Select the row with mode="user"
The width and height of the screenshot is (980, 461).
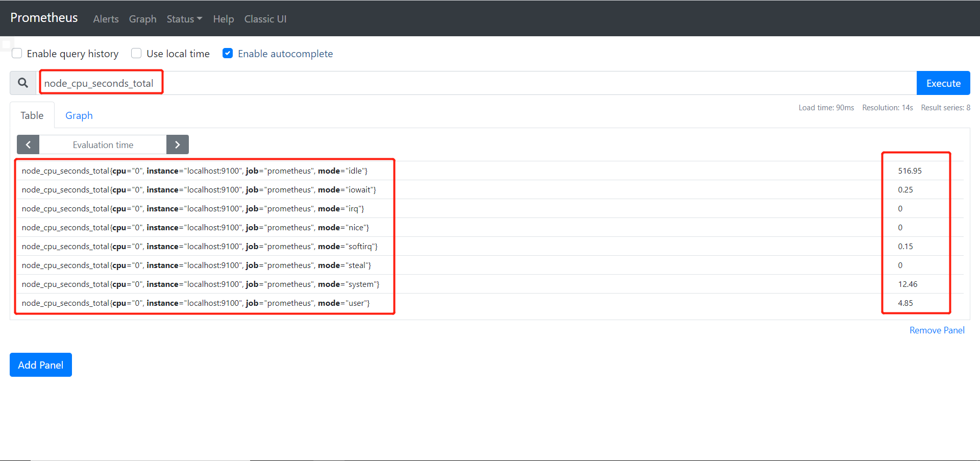pos(490,303)
